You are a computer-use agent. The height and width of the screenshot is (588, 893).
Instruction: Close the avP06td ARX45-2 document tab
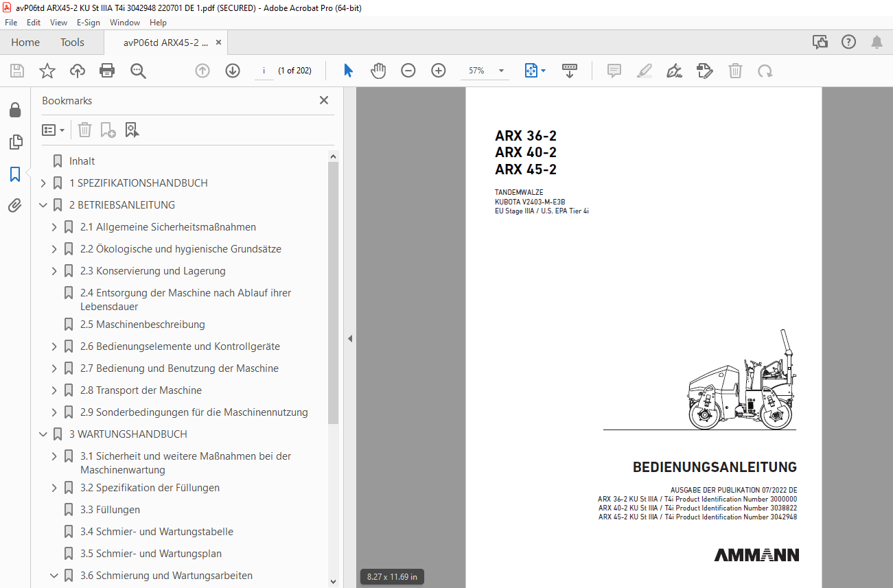click(x=218, y=43)
